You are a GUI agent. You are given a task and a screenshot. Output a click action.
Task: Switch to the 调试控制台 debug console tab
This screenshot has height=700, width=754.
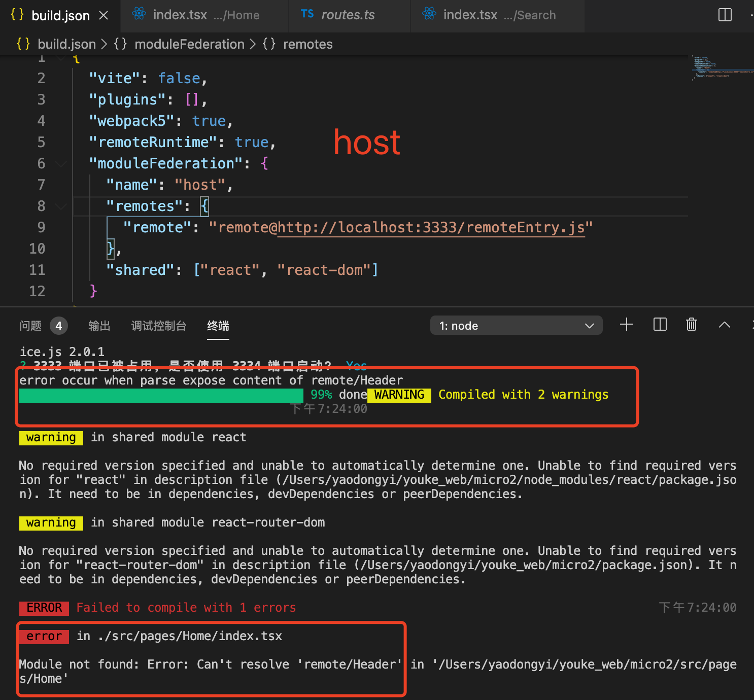pyautogui.click(x=159, y=326)
